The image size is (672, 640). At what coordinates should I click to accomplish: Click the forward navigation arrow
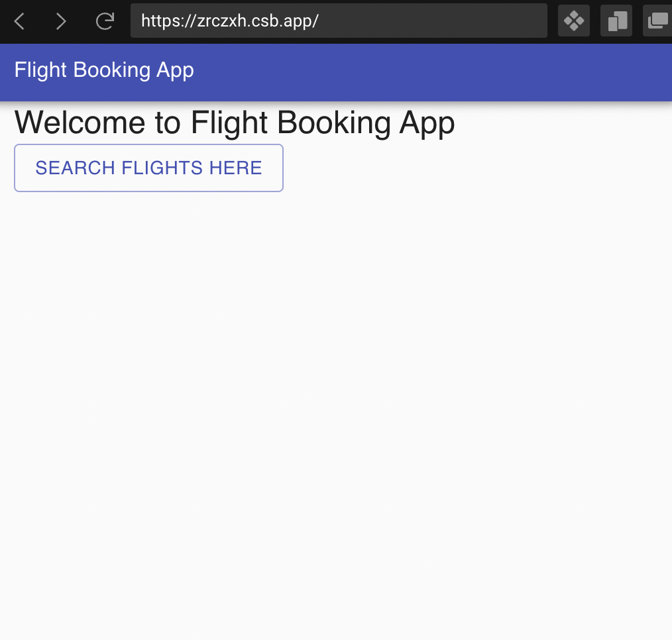click(x=61, y=21)
